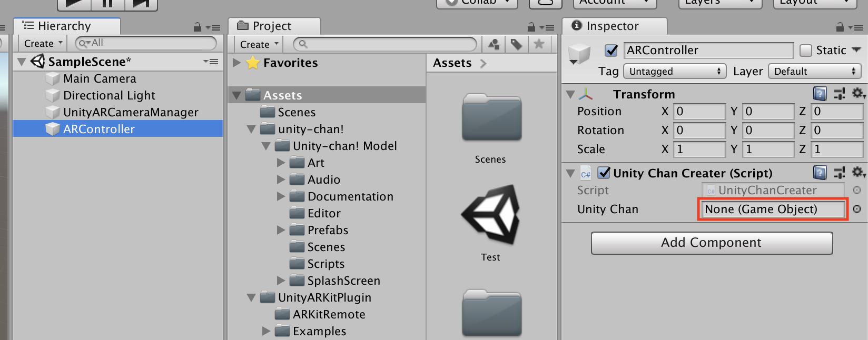Click search by label tag icon
The width and height of the screenshot is (868, 340).
516,44
